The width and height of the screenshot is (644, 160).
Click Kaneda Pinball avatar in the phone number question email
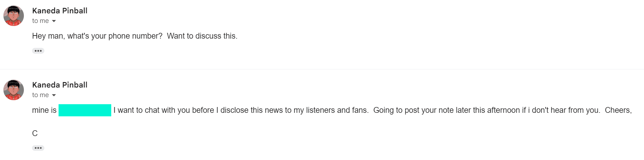[x=14, y=16]
